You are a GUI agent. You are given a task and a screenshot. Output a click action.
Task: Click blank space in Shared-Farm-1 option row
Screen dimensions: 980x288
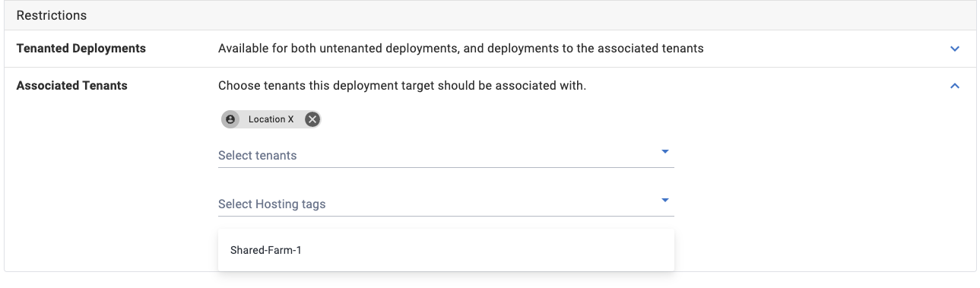[487, 250]
